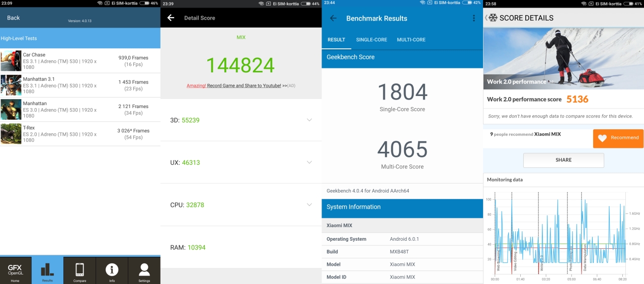
Task: Open the Settings tab icon
Action: pyautogui.click(x=144, y=270)
